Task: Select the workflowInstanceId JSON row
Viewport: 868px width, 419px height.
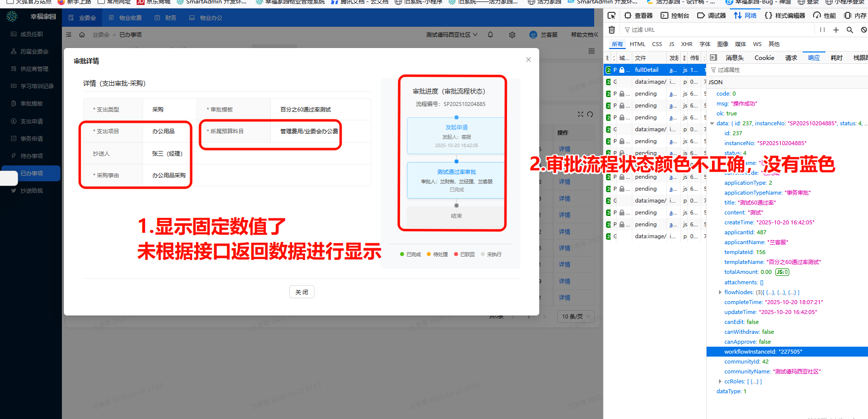Action: click(x=787, y=352)
